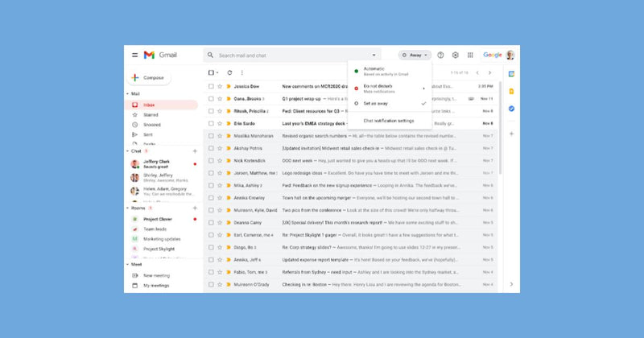Star the Erin Sardo email
Image resolution: width=644 pixels, height=338 pixels.
pyautogui.click(x=220, y=123)
